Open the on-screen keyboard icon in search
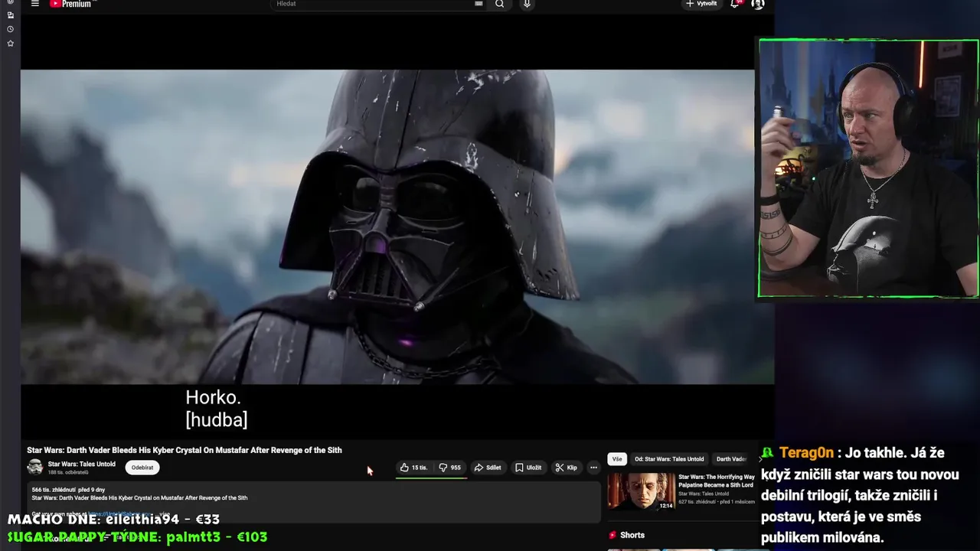980x551 pixels. pyautogui.click(x=479, y=4)
